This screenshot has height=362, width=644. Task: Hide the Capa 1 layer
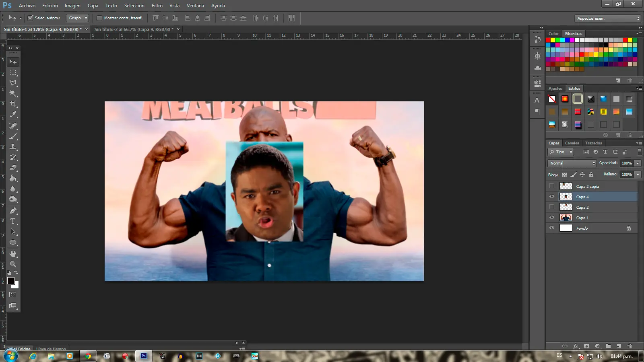552,218
